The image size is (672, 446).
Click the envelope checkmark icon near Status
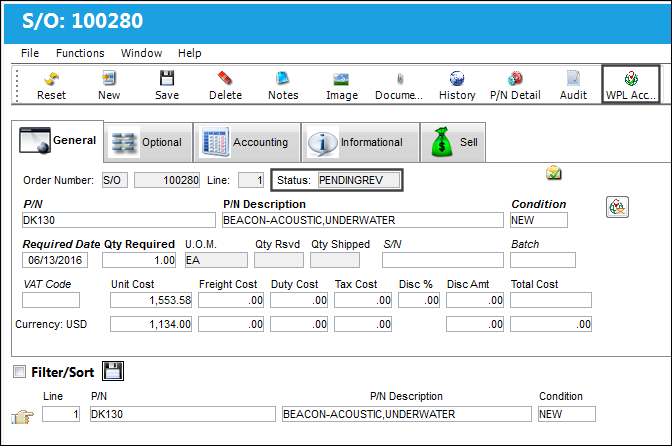[553, 173]
